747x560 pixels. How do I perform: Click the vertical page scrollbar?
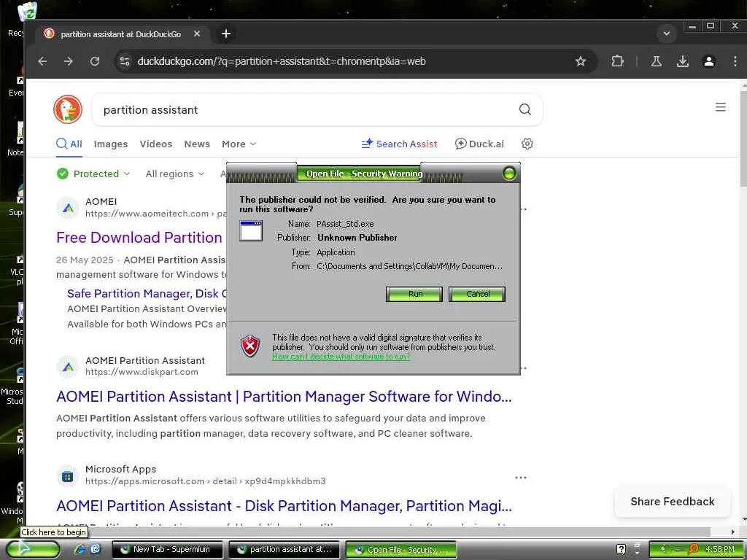[743, 141]
